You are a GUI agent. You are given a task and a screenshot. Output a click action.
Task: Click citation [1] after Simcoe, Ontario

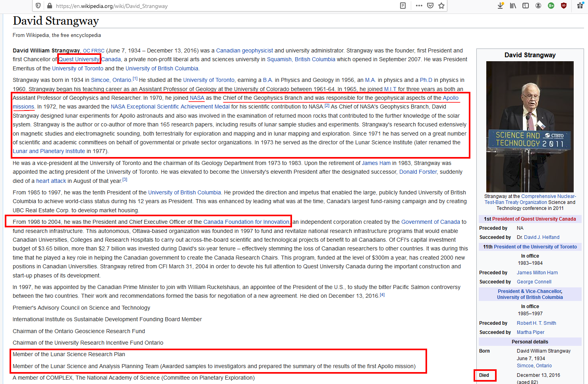[135, 79]
